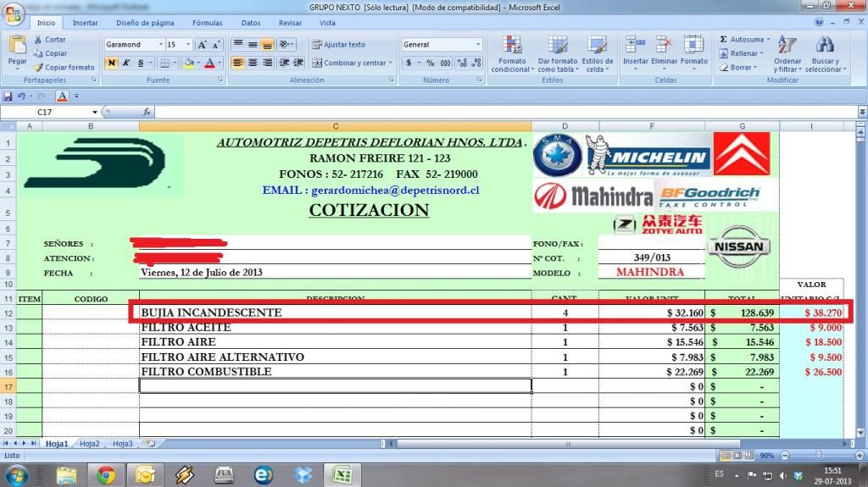Image resolution: width=868 pixels, height=487 pixels.
Task: Click the Copiar formato brush
Action: coord(37,67)
